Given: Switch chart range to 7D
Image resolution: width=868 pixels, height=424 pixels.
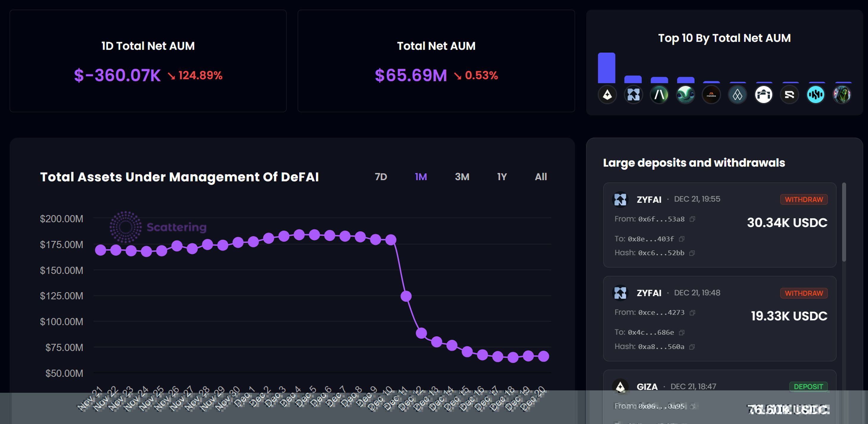Looking at the screenshot, I should (x=381, y=177).
